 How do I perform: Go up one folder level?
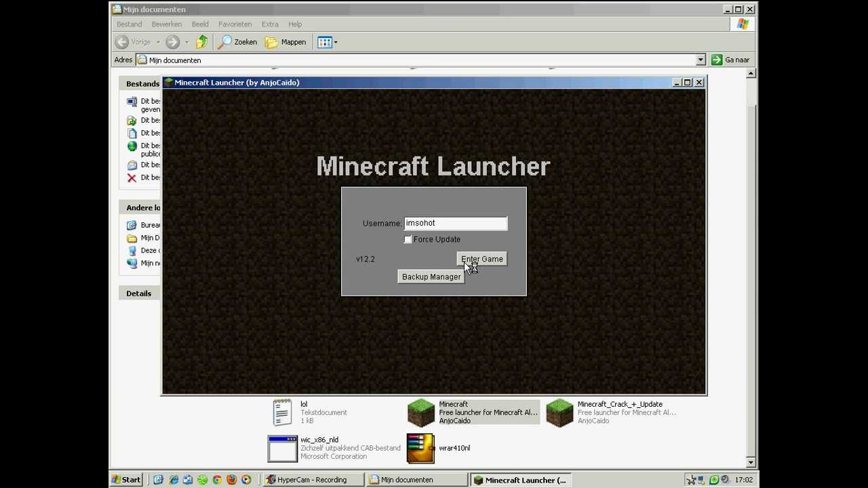pyautogui.click(x=202, y=42)
